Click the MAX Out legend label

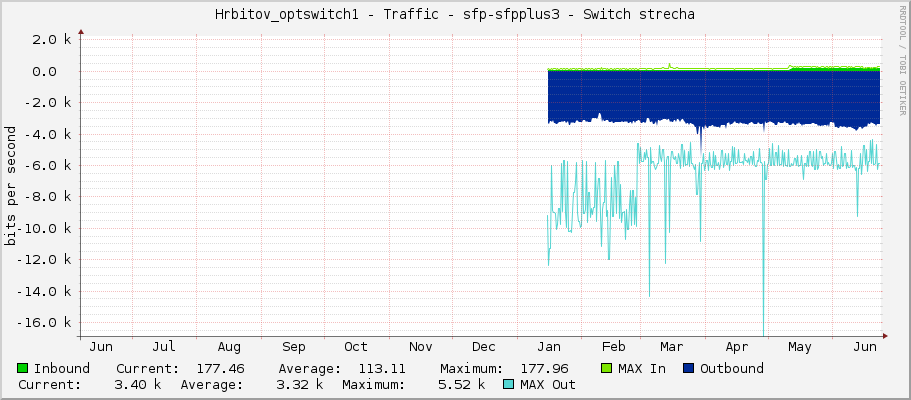click(x=547, y=385)
